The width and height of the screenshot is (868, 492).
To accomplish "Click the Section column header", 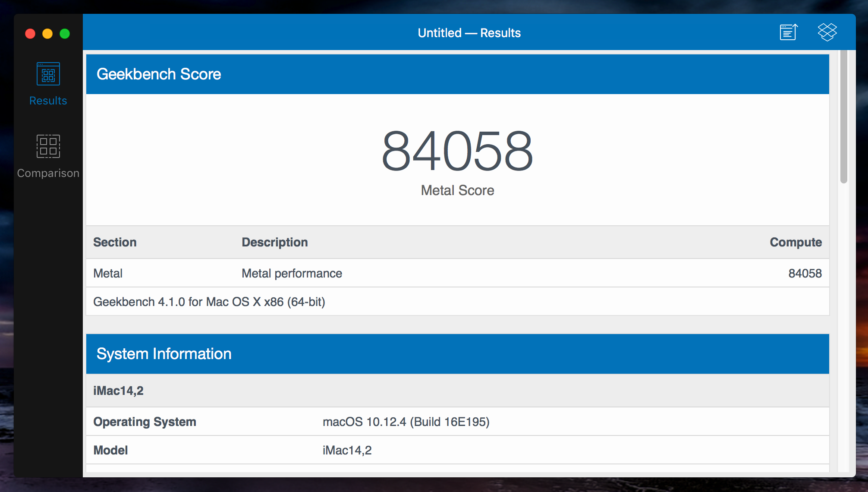I will tap(115, 242).
